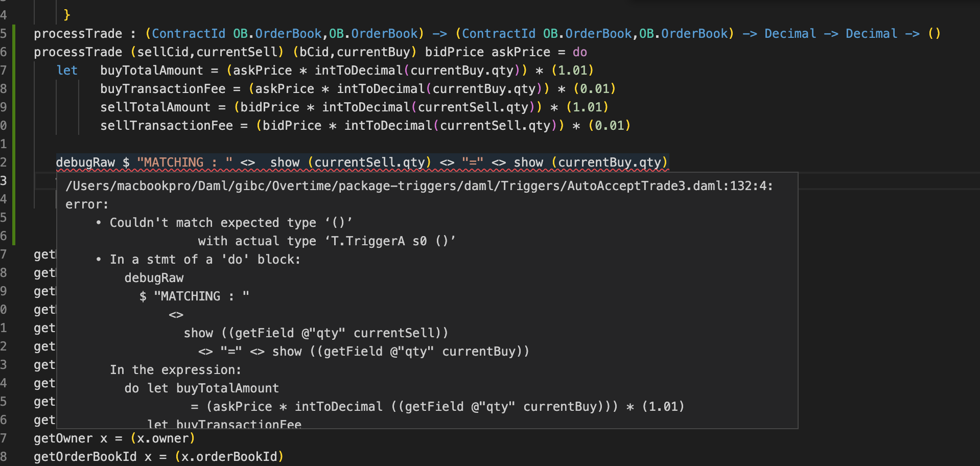The image size is (980, 466).
Task: Click the purple 'do' keyword
Action: click(579, 52)
